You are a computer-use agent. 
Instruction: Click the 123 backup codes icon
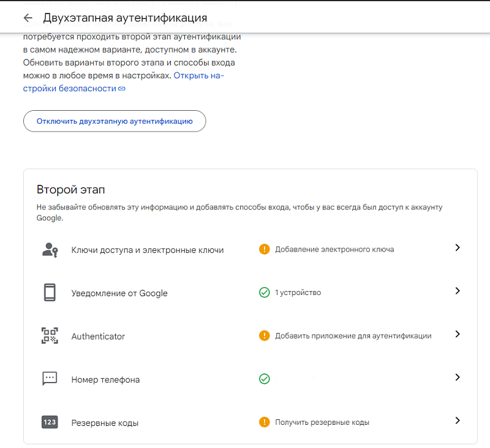click(x=50, y=422)
